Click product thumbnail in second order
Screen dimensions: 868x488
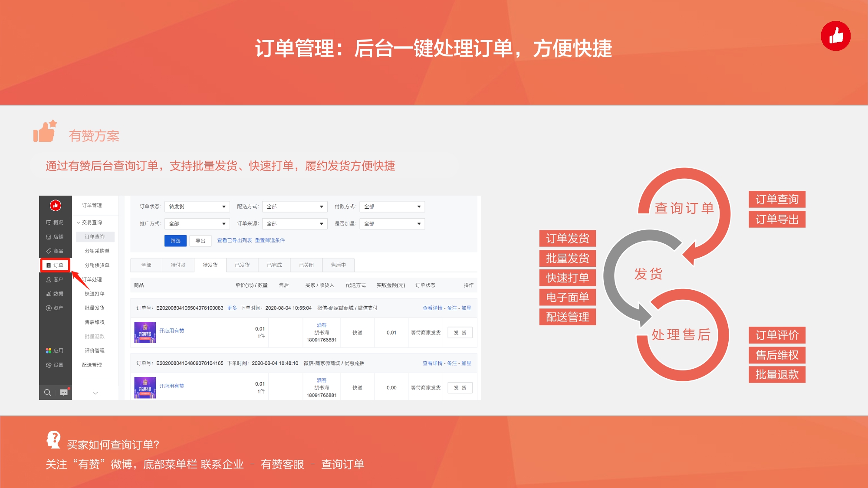tap(145, 388)
